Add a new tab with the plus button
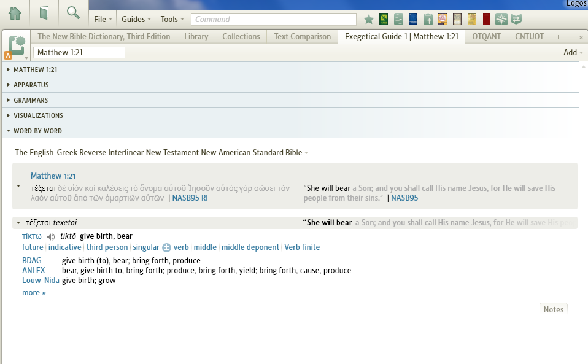This screenshot has width=588, height=364. (x=558, y=37)
